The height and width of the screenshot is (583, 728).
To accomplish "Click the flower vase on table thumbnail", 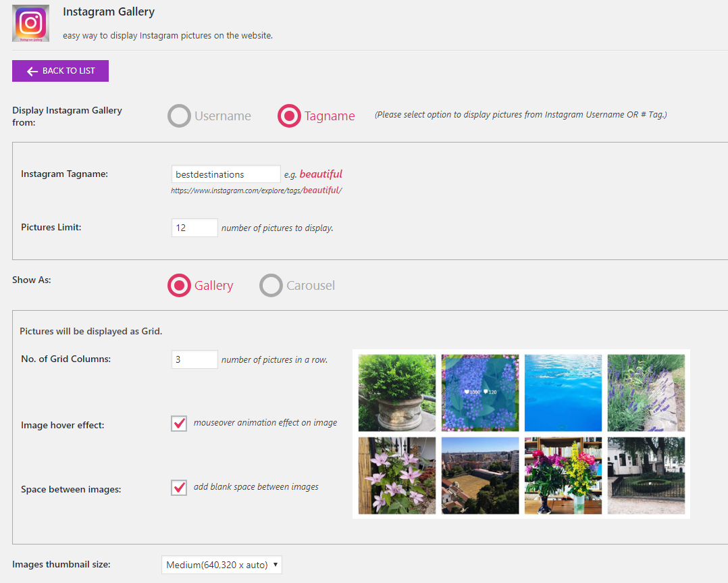I will 563,476.
